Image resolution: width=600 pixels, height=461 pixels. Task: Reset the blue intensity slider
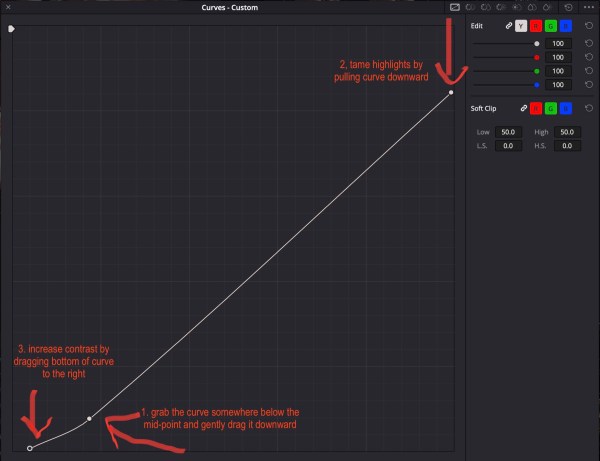coord(588,85)
